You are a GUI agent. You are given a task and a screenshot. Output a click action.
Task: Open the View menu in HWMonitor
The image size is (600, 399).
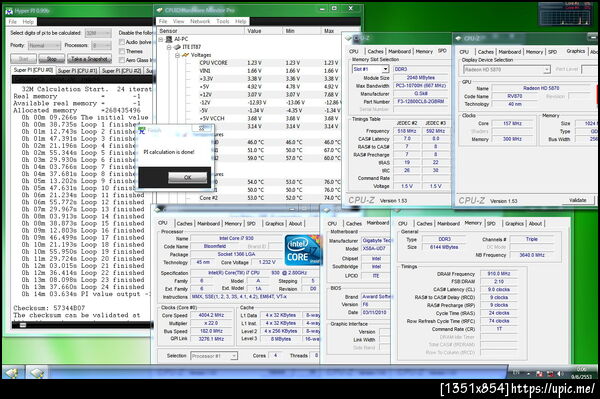click(178, 21)
